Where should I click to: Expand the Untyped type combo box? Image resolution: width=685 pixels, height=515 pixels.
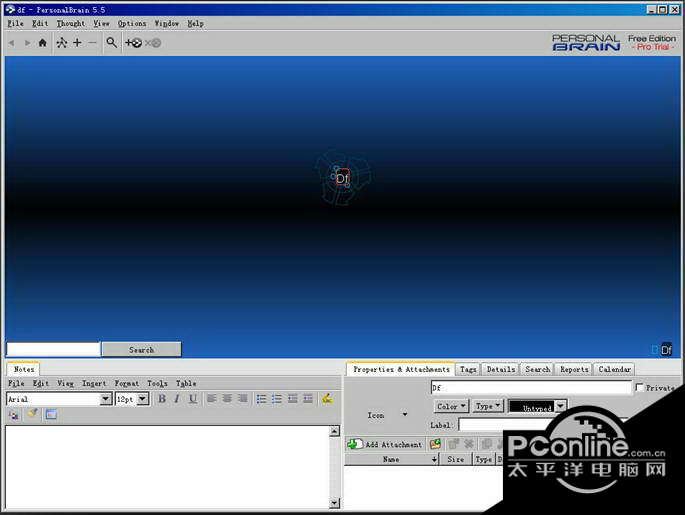(560, 406)
